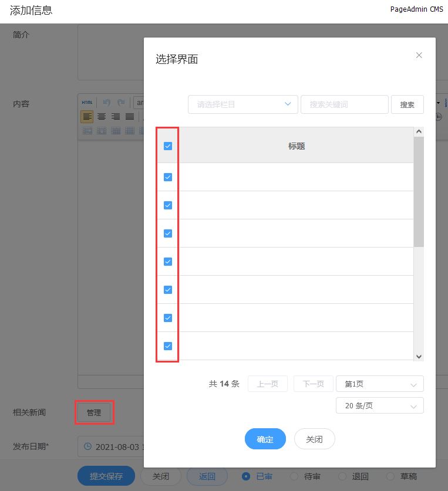Screen dimensions: 448x491
Task: Click the undo arrow in editor toolbar
Action: [x=106, y=102]
